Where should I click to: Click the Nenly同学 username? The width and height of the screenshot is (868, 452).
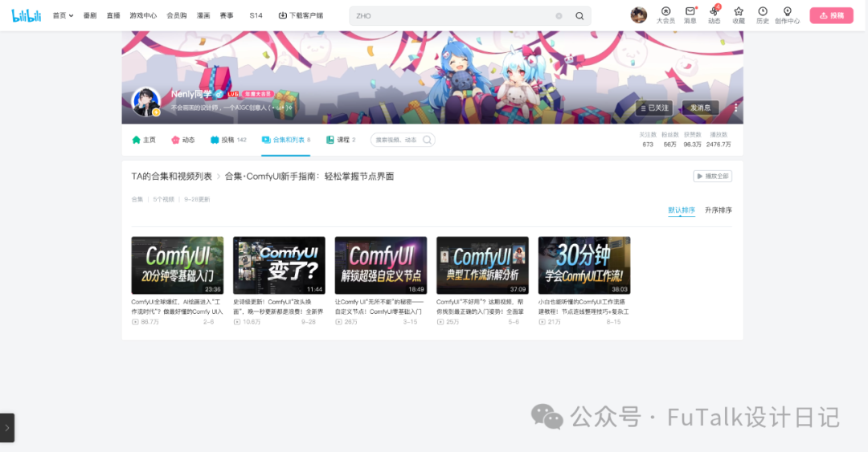pos(191,94)
